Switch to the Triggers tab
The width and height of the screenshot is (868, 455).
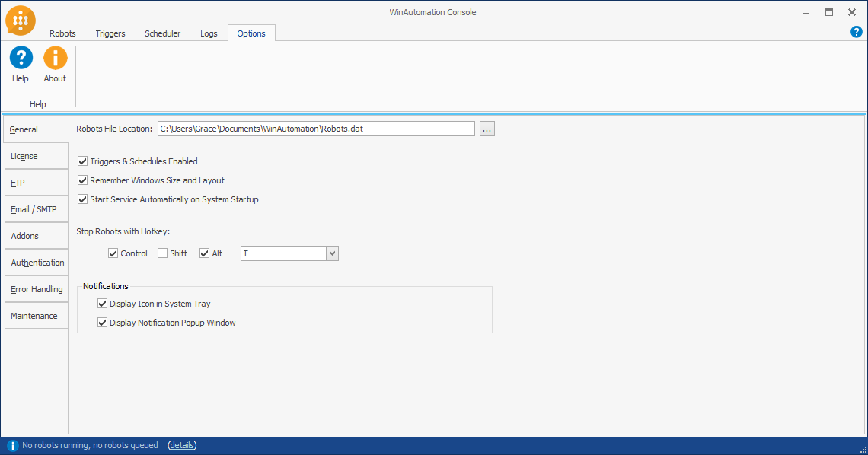[110, 33]
